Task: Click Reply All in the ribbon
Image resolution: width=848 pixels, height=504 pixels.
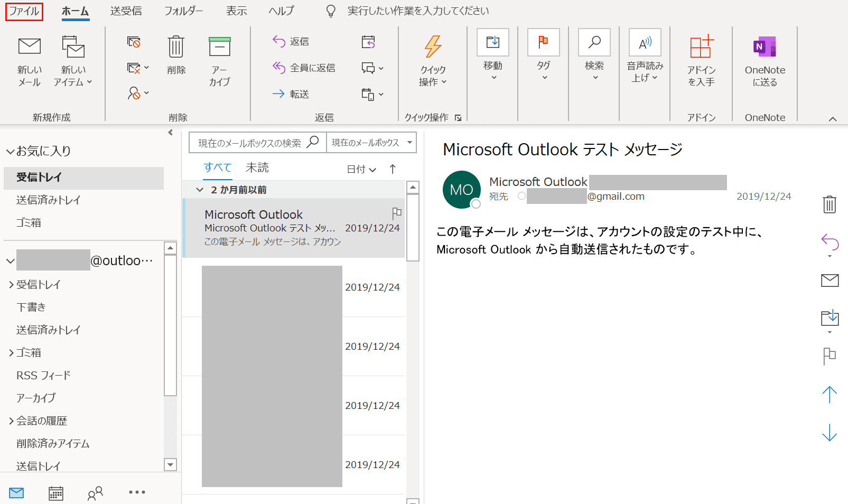Action: pyautogui.click(x=304, y=68)
